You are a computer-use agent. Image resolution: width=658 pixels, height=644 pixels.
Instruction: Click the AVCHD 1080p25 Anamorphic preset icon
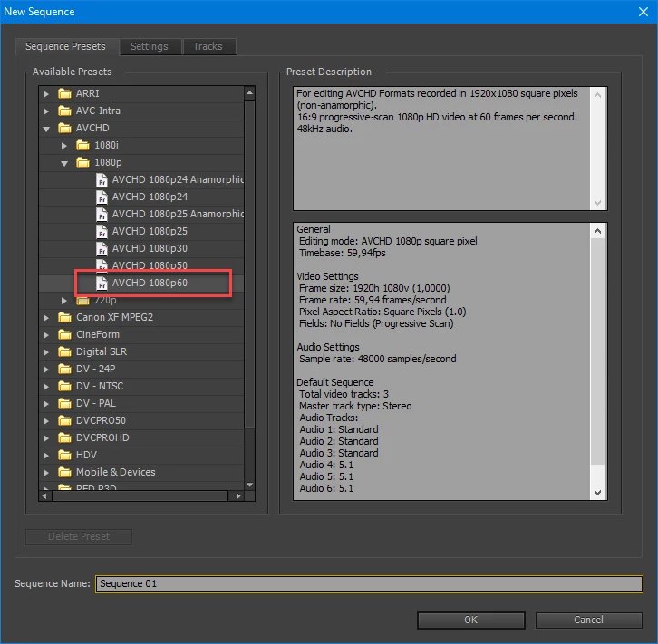[x=102, y=214]
